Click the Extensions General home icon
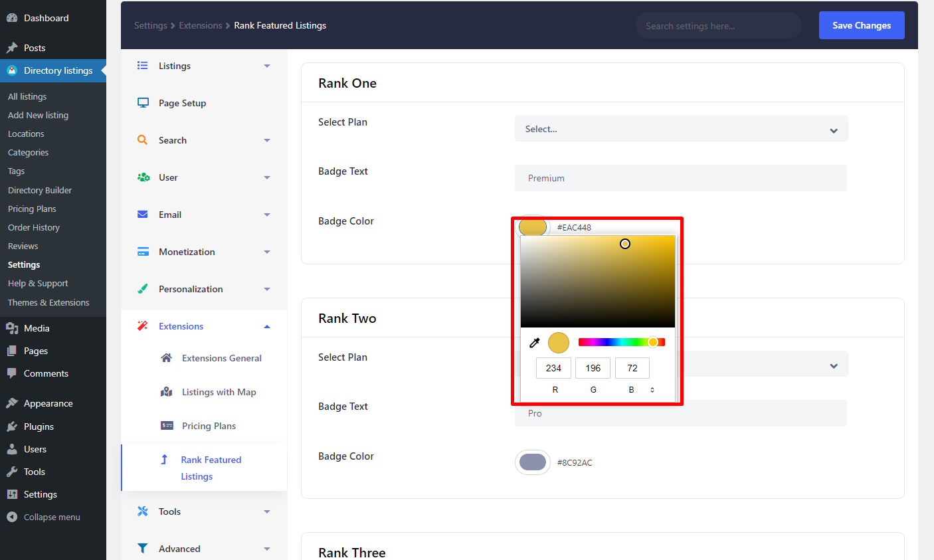 167,357
